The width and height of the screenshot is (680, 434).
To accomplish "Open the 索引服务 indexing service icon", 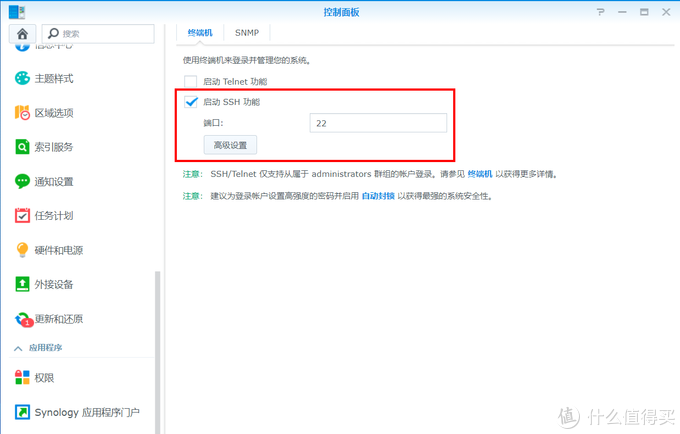I will click(22, 147).
